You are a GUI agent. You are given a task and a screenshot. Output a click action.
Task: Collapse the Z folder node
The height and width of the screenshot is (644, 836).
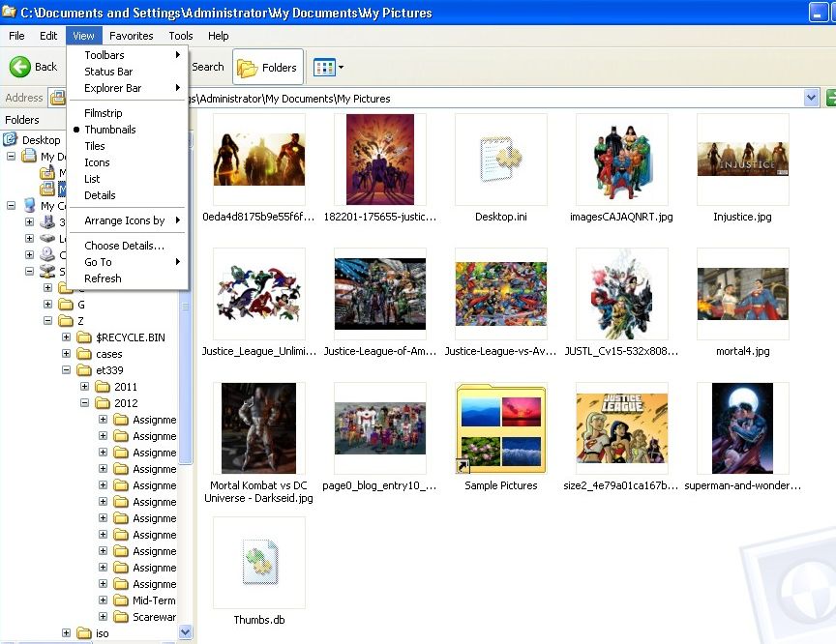tap(48, 321)
